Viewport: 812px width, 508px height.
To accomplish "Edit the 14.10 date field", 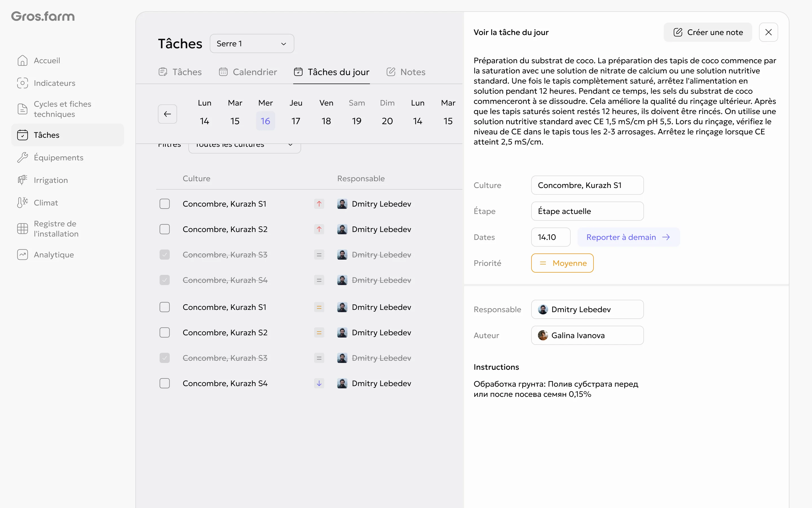I will click(x=551, y=237).
